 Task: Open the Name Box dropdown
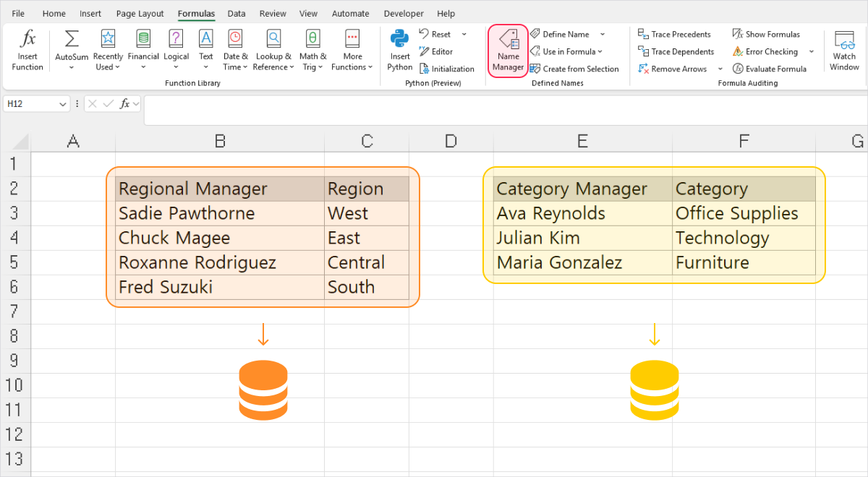click(61, 104)
